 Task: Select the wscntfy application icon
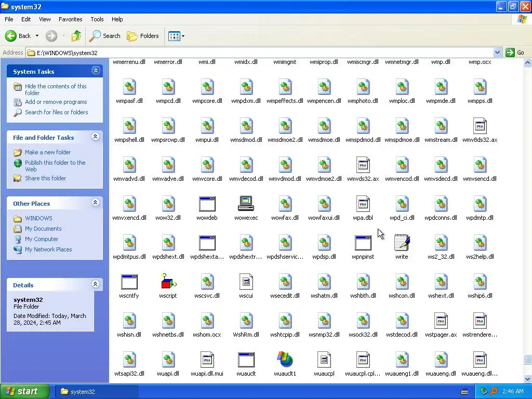[x=129, y=282]
